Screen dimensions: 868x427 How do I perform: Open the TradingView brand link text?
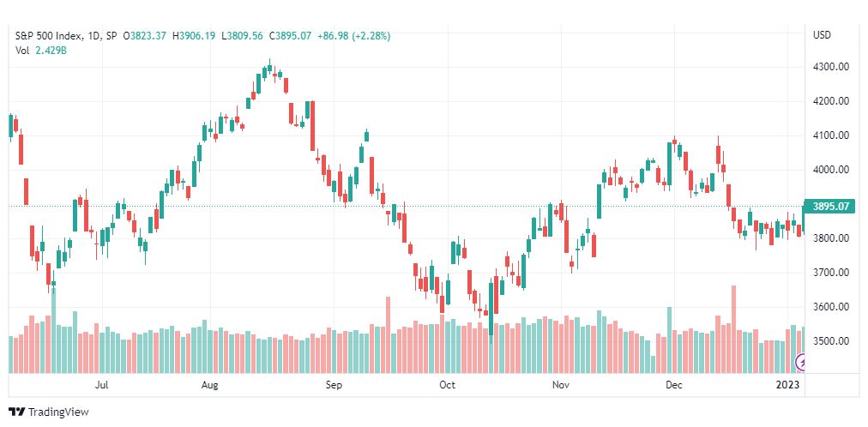58,412
